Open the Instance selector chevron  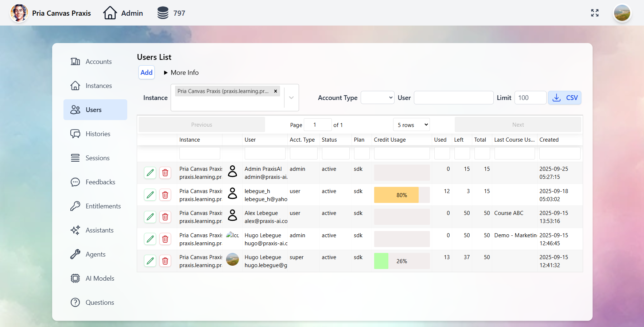[x=291, y=97]
